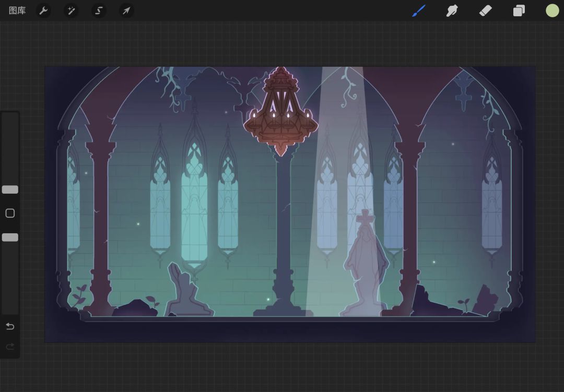Select the Selection S-shaped tool
Image resolution: width=564 pixels, height=392 pixels.
[99, 11]
